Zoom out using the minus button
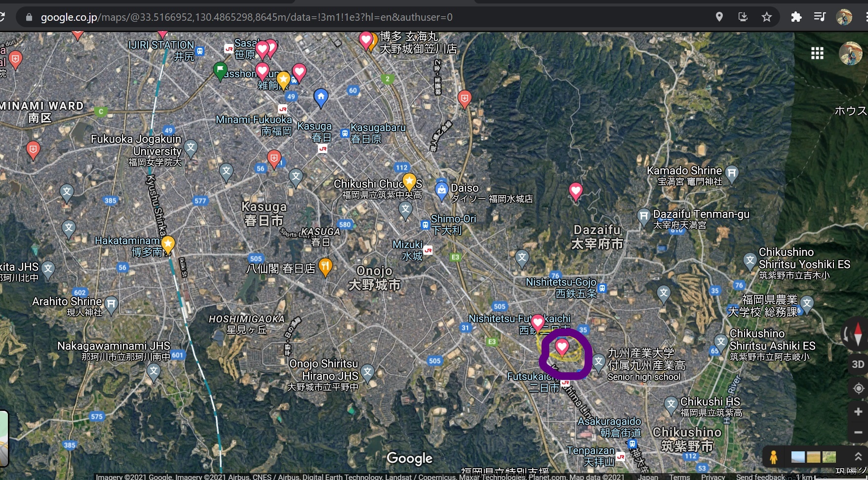This screenshot has width=868, height=480. point(858,433)
